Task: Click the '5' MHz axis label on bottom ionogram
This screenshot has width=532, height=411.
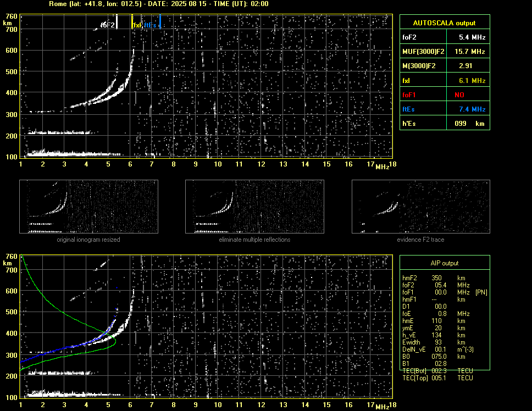Action: [x=108, y=404]
